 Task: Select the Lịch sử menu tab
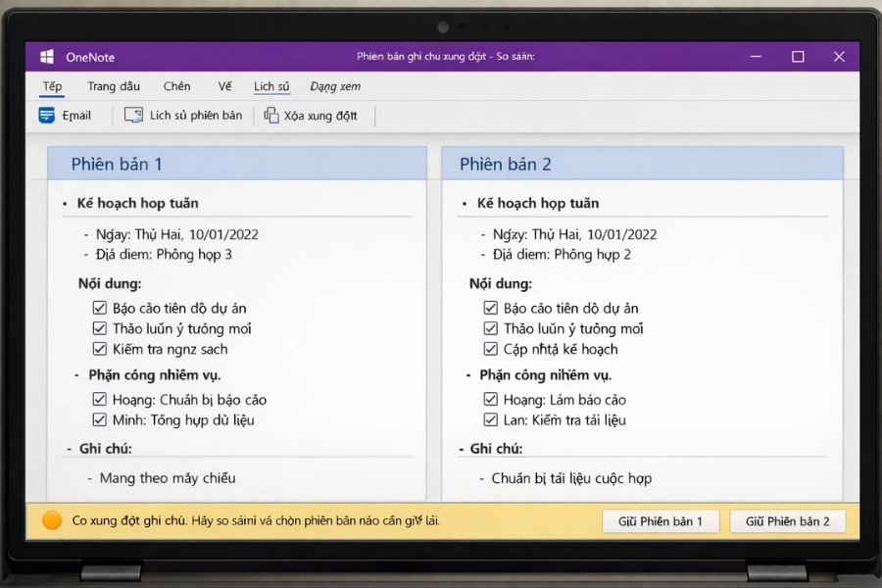(271, 86)
